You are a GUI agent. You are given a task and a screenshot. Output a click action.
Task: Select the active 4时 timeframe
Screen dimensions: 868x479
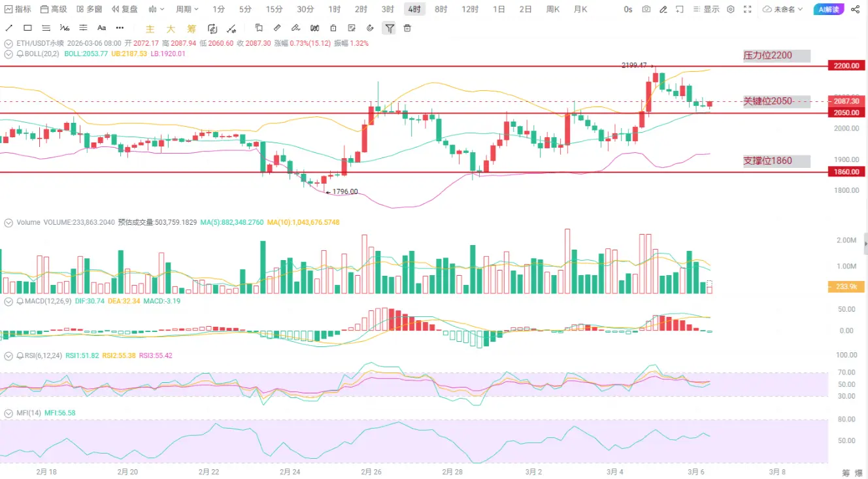point(414,9)
